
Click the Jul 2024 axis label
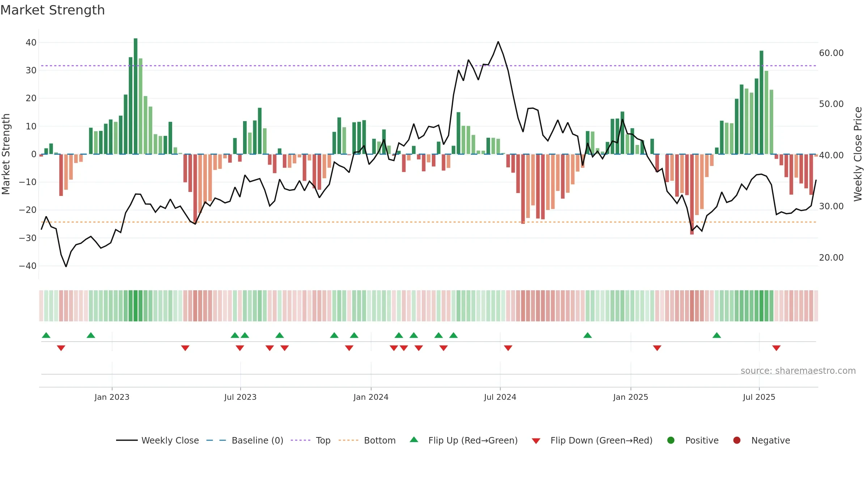click(500, 397)
